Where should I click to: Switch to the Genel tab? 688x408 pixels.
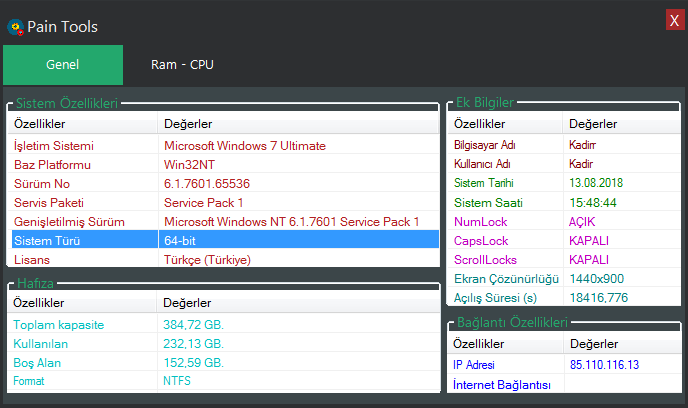[63, 65]
